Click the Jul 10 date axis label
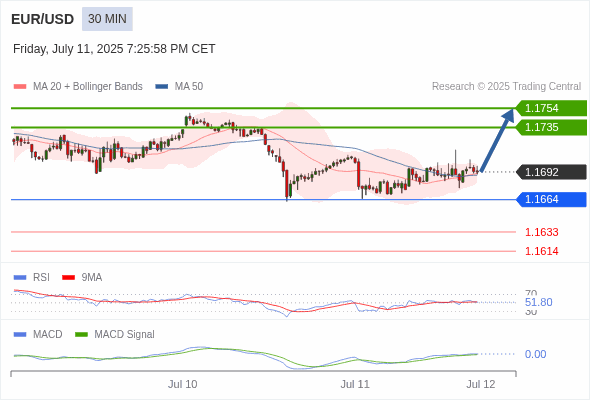 [x=182, y=384]
